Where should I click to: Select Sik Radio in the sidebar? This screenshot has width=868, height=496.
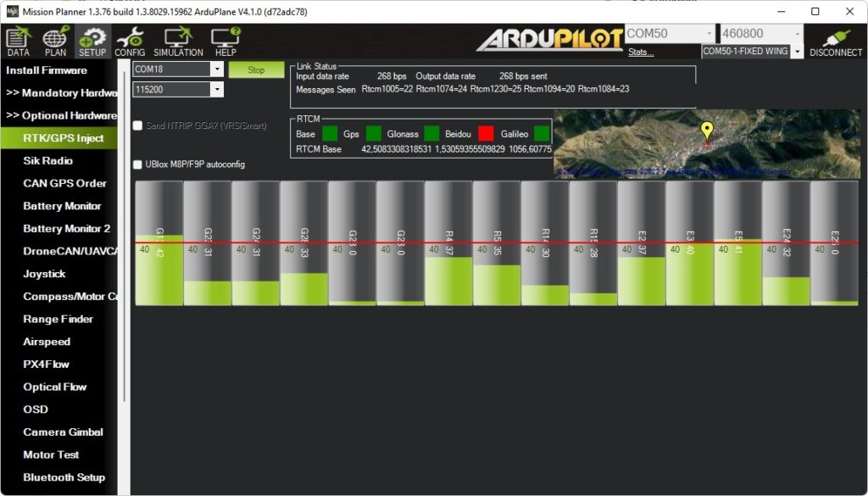47,160
